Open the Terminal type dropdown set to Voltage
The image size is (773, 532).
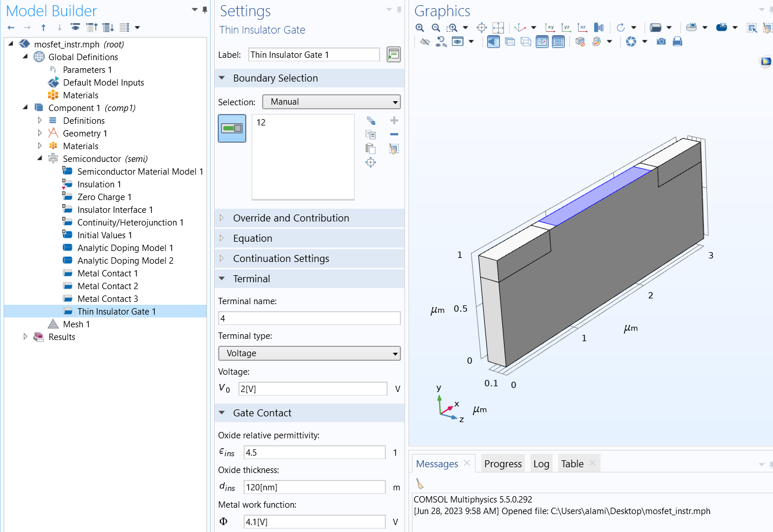click(x=309, y=353)
